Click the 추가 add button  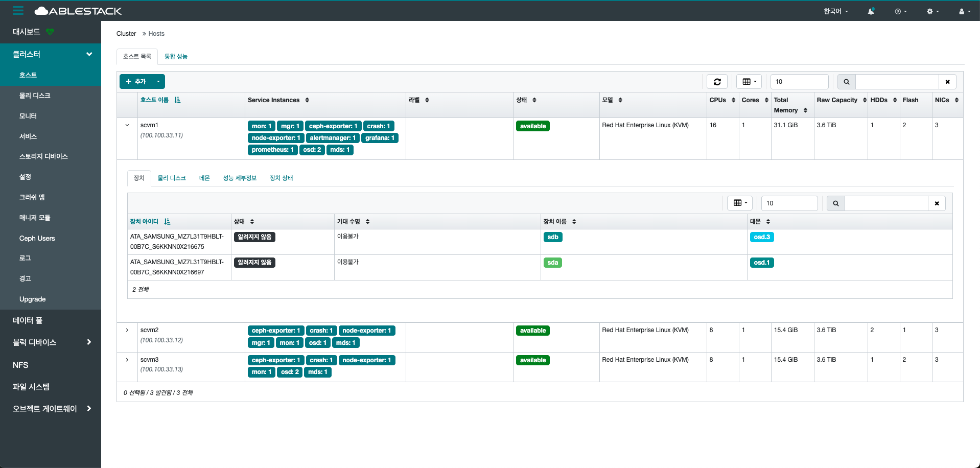point(136,82)
